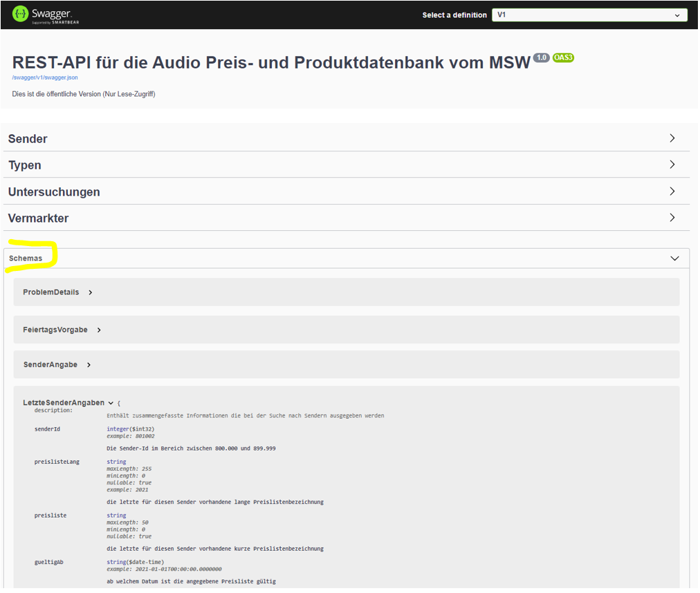Expand the SenderAngabe schema arrow

[89, 365]
